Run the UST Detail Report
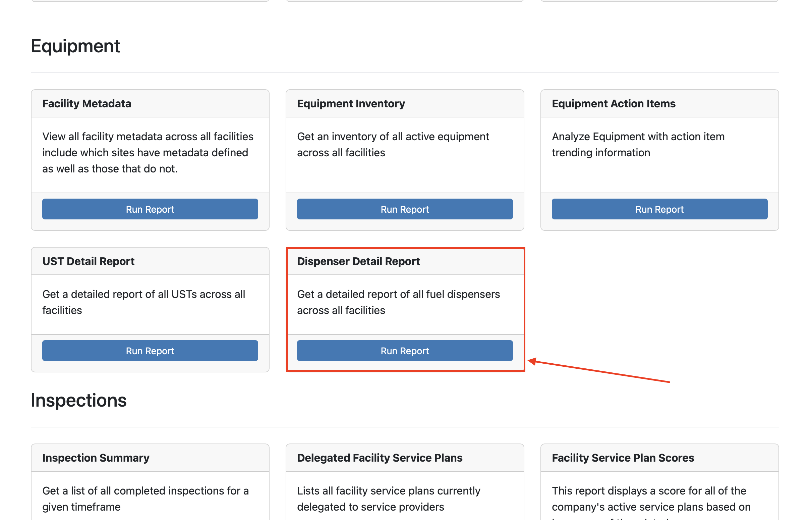Screen dimensions: 812x520 (150, 351)
